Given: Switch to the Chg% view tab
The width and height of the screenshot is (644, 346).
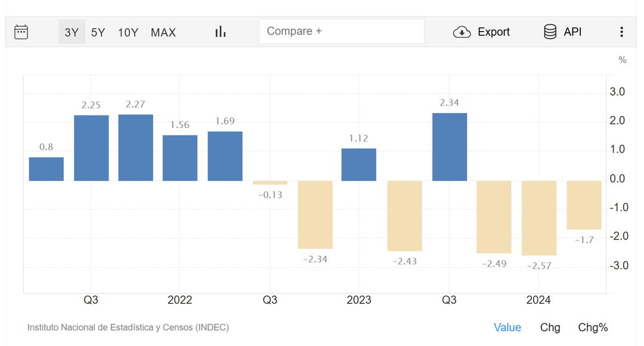Looking at the screenshot, I should 593,328.
